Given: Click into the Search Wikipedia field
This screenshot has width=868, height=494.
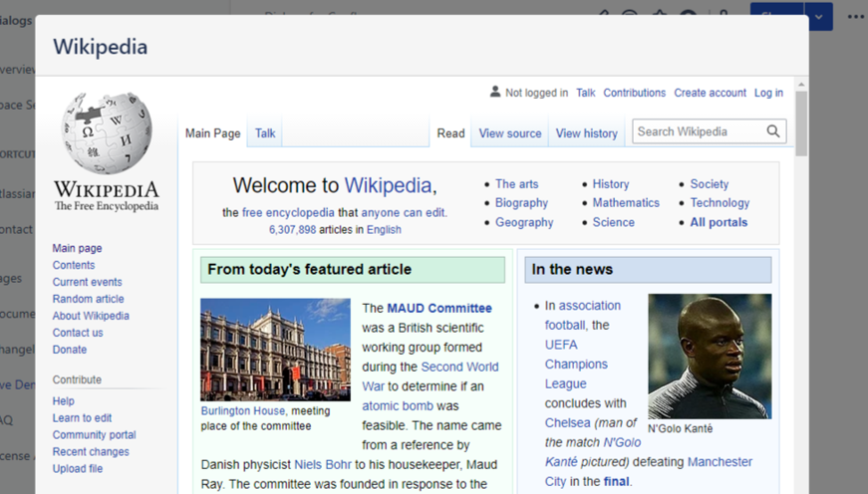Looking at the screenshot, I should pos(698,131).
